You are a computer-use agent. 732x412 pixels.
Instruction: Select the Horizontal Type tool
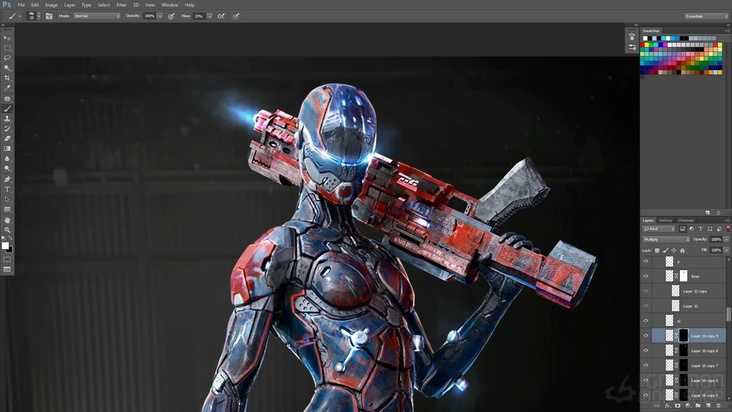[7, 189]
